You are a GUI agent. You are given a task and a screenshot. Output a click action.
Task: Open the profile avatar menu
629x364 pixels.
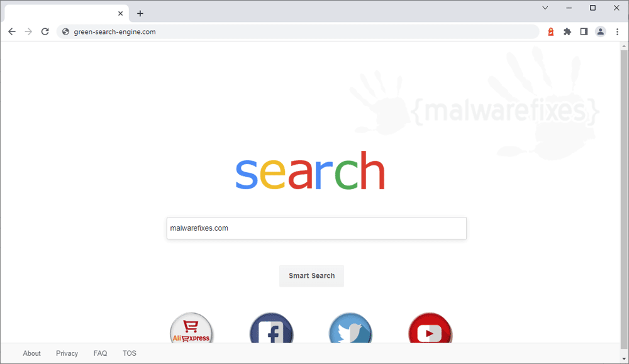pyautogui.click(x=600, y=31)
